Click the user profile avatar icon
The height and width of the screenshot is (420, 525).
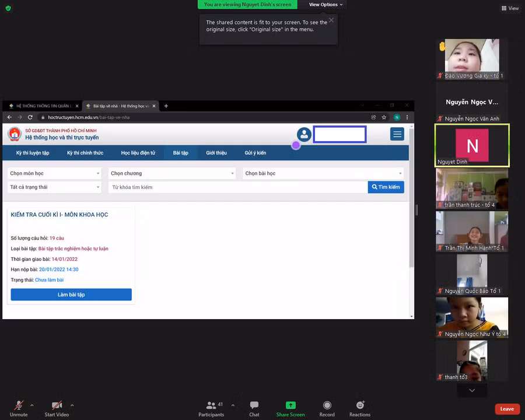click(304, 134)
